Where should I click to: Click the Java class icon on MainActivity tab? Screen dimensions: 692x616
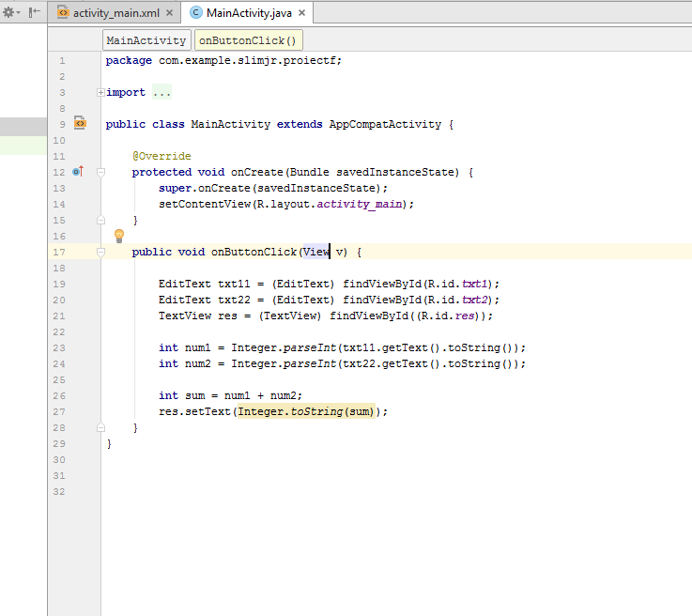196,13
